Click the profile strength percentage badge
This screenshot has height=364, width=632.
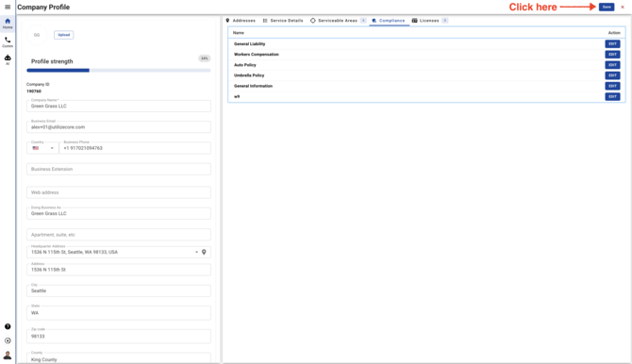click(205, 58)
